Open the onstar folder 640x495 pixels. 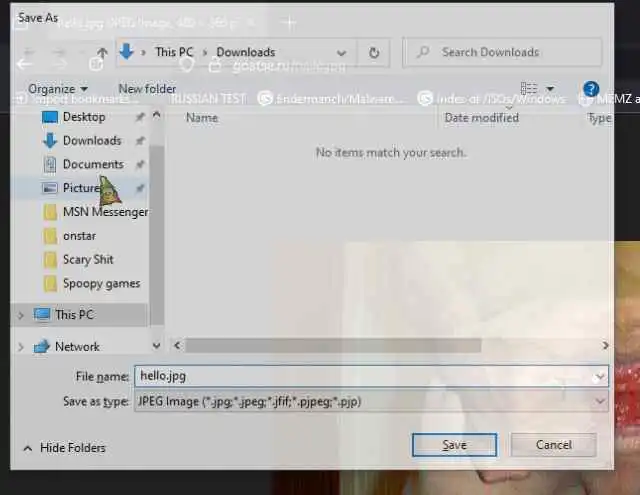point(79,236)
